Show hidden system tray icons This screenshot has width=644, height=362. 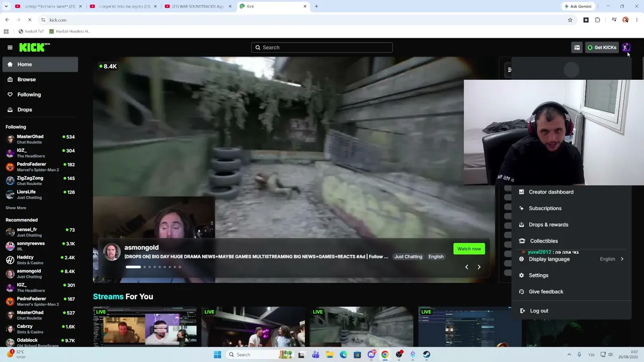569,354
